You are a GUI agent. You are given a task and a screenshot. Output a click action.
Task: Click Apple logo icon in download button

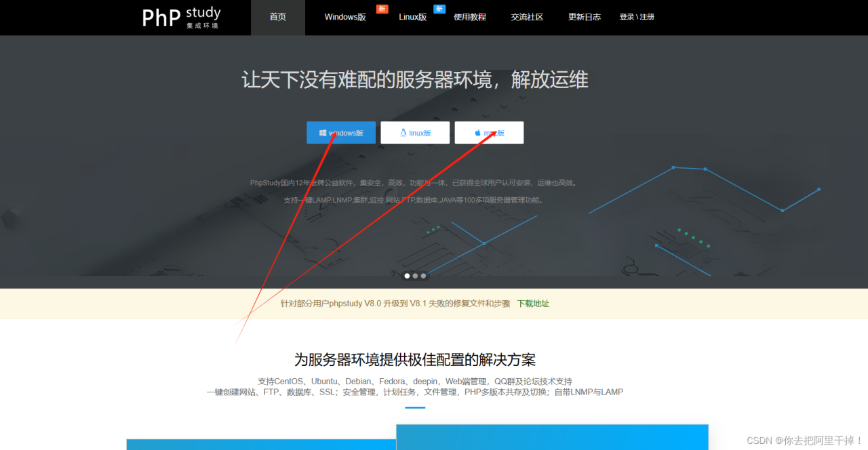pos(477,133)
